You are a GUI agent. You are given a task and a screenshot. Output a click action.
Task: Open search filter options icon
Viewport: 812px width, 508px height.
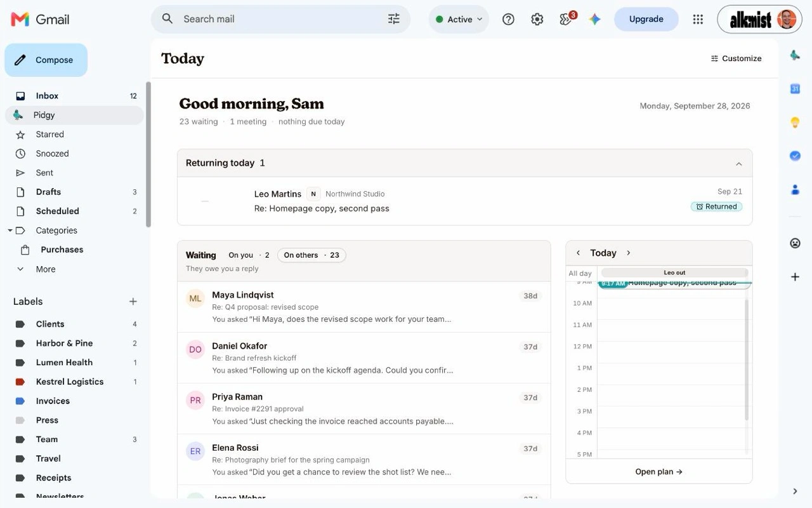pos(394,19)
